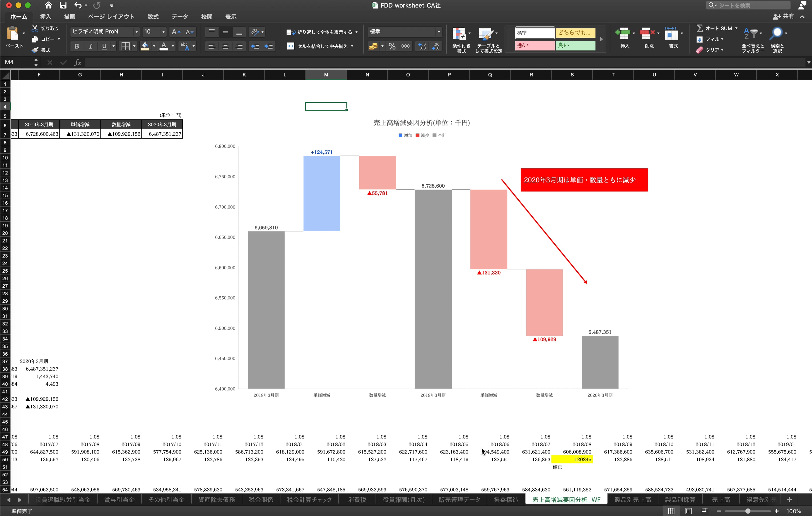Switch to page layout view
The width and height of the screenshot is (812, 516).
pyautogui.click(x=688, y=511)
